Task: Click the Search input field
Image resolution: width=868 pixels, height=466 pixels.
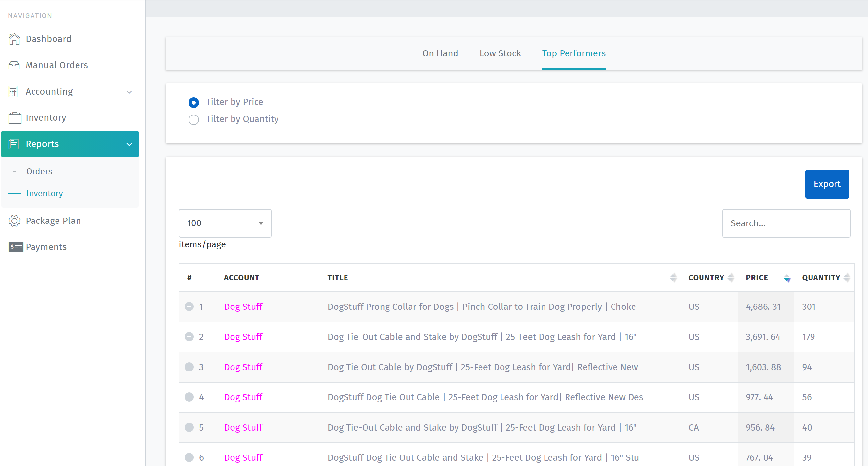Action: (786, 223)
